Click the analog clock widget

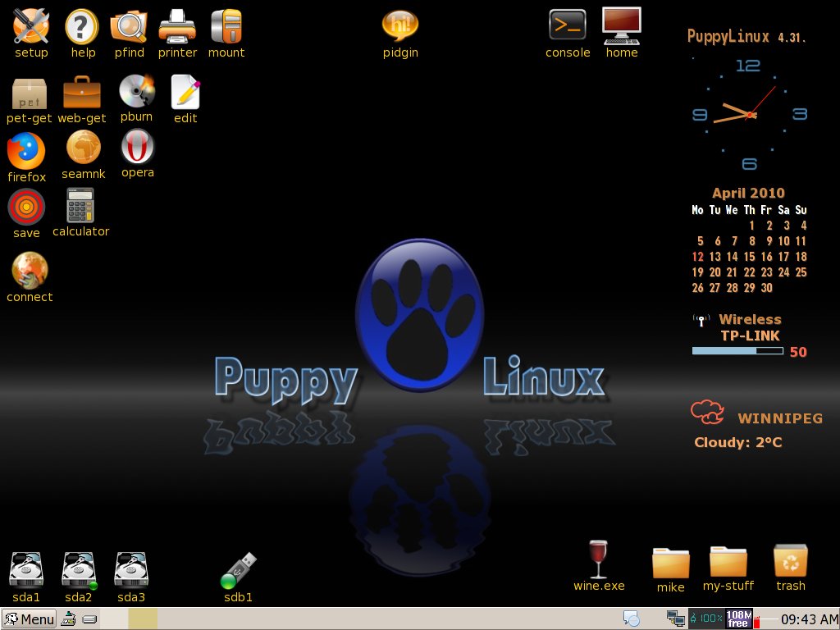point(749,114)
